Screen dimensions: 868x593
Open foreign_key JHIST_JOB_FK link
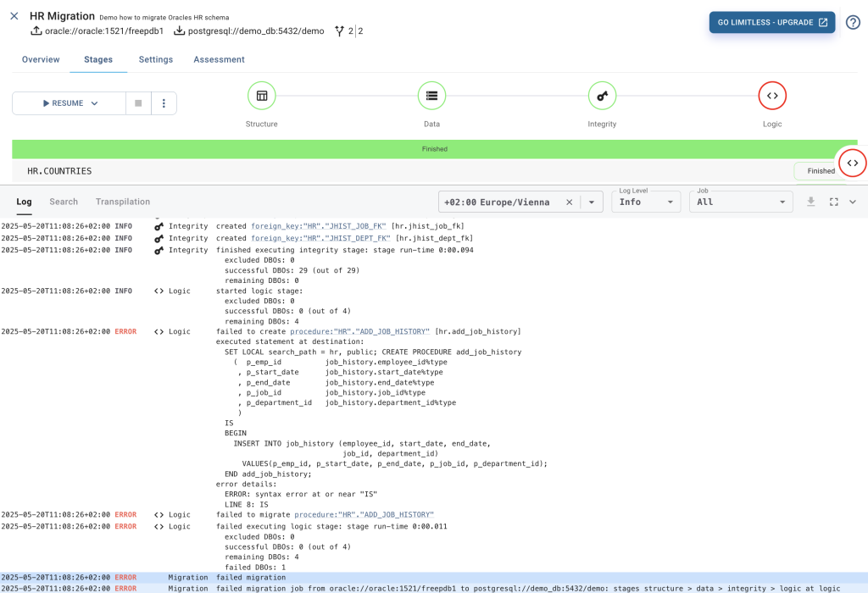(x=319, y=226)
